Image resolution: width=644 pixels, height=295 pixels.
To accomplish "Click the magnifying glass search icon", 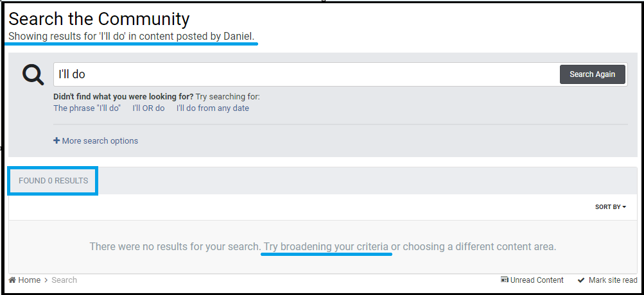I will [x=33, y=74].
